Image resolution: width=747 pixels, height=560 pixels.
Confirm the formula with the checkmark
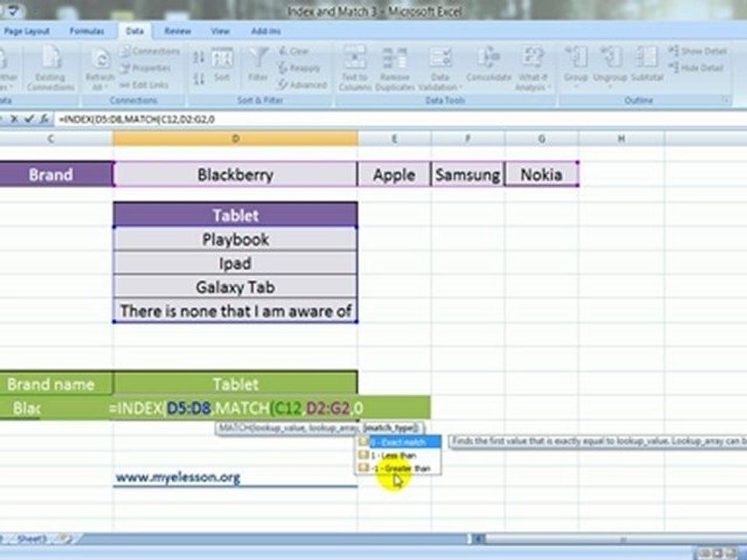pos(29,119)
